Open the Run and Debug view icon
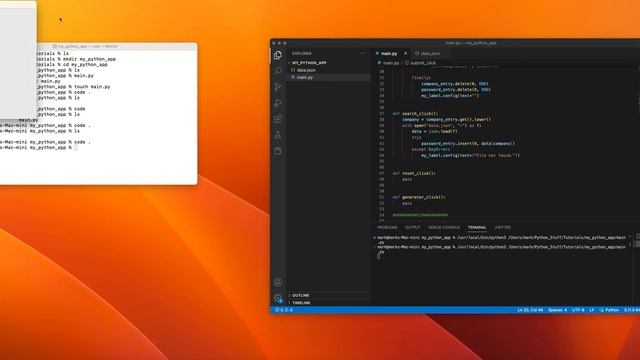Viewport: 640px width, 360px height. coord(278,103)
